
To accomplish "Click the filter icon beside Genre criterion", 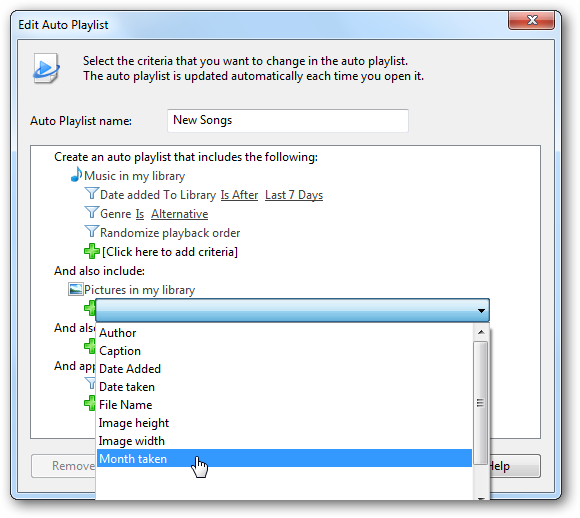I will click(x=91, y=212).
